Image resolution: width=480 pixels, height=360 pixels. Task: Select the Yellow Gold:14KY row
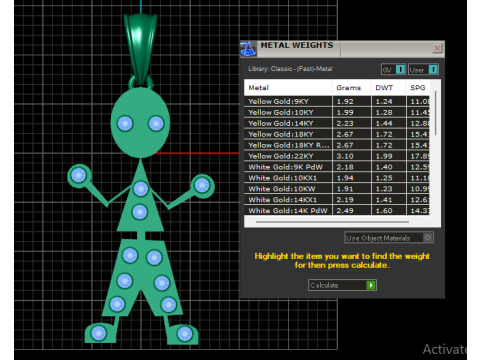coord(337,123)
